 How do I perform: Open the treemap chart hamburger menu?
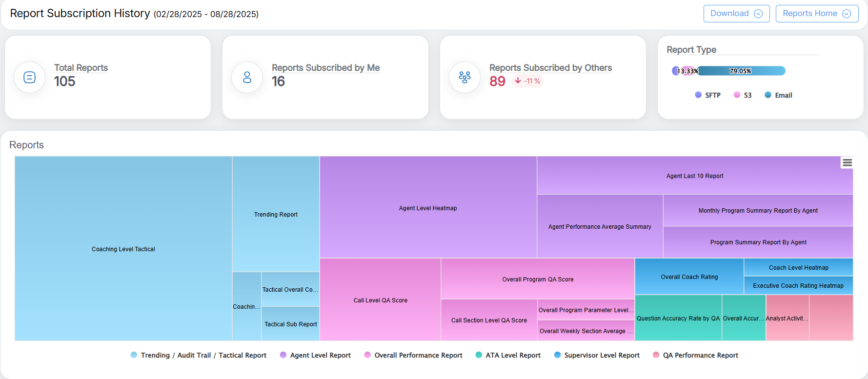847,163
